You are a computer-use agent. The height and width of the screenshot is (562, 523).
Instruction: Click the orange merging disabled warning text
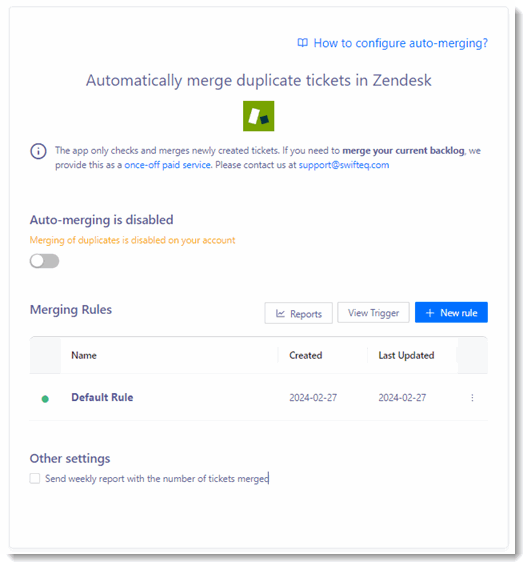pos(132,240)
